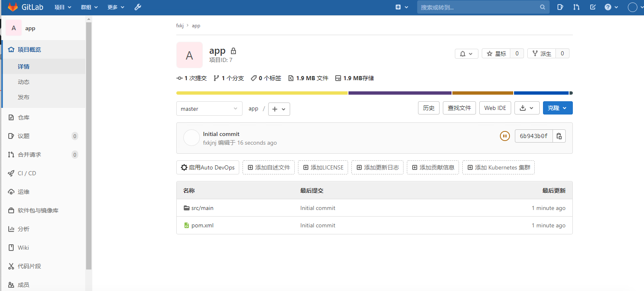Open 运维 operations in sidebar
This screenshot has height=291, width=644.
[44, 192]
